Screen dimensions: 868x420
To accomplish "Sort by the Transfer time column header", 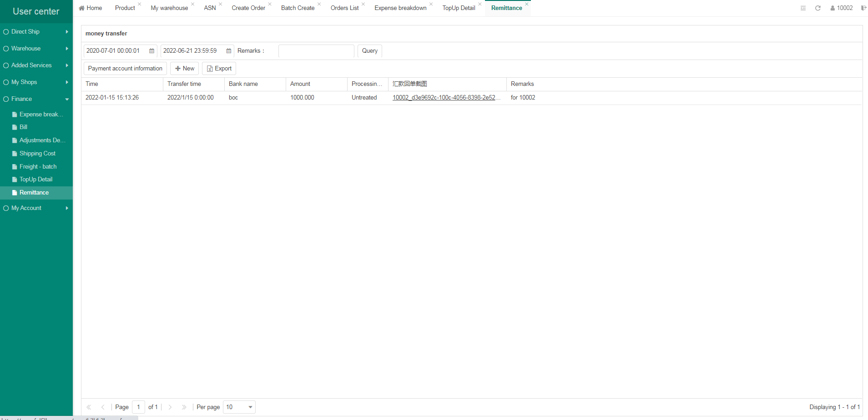I will coord(194,84).
